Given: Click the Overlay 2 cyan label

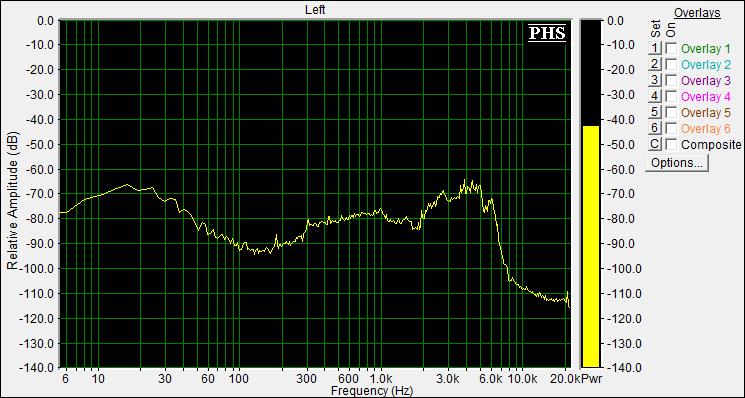Looking at the screenshot, I should (706, 65).
